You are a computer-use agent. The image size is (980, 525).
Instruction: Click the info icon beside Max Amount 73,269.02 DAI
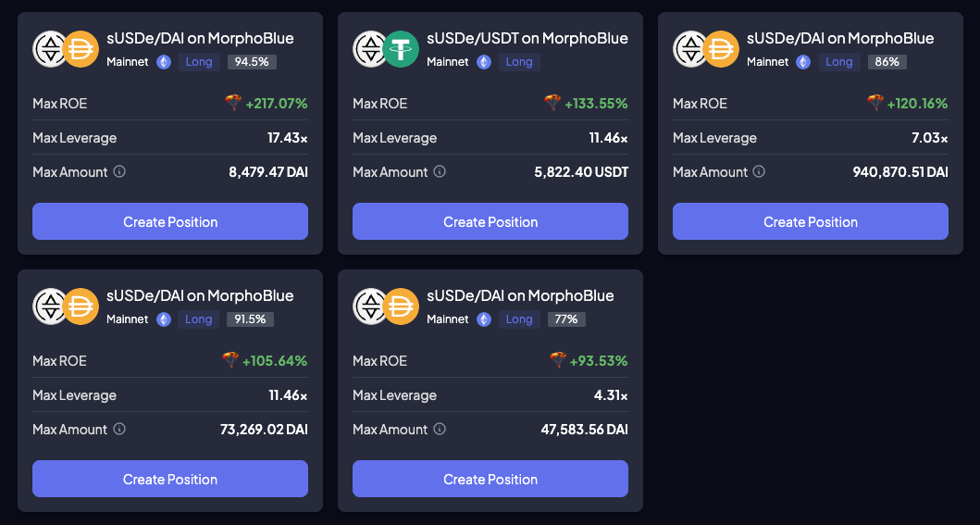click(119, 430)
